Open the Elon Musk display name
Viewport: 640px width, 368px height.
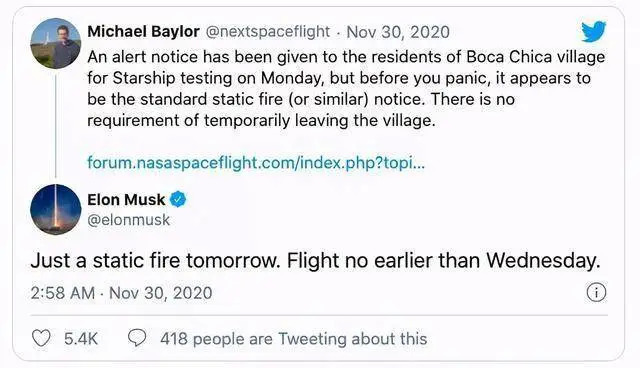pos(126,200)
